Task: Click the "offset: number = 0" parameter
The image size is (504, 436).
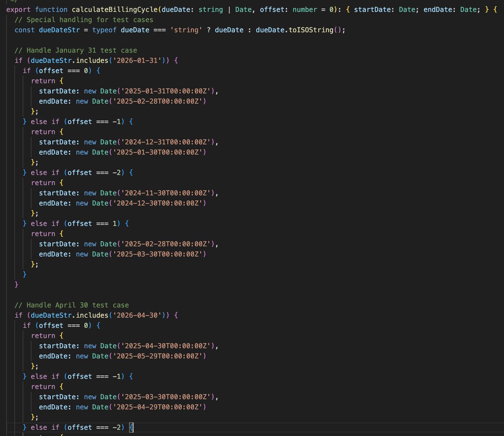Action: [x=297, y=9]
